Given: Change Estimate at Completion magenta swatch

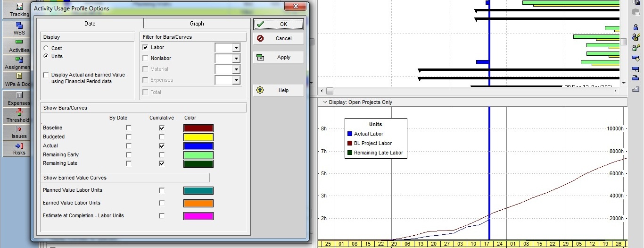Looking at the screenshot, I should (198, 216).
